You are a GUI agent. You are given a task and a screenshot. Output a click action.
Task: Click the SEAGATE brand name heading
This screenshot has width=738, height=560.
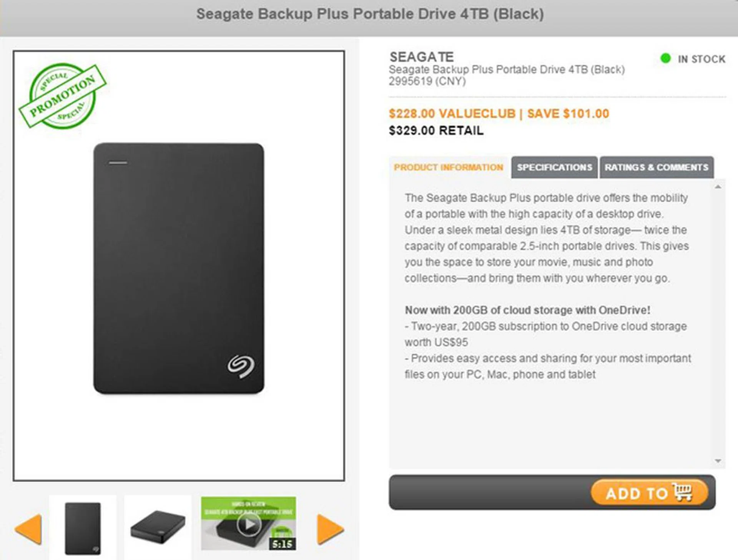[422, 57]
